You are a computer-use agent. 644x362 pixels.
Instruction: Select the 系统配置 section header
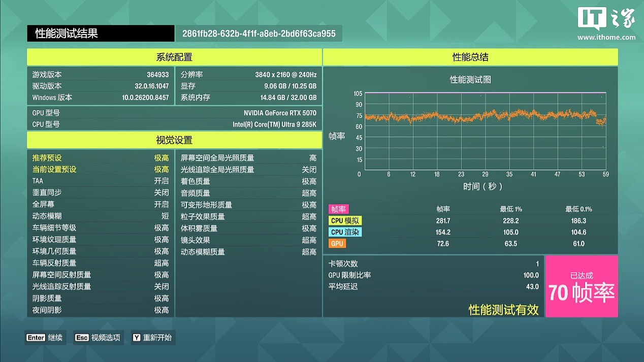[174, 57]
